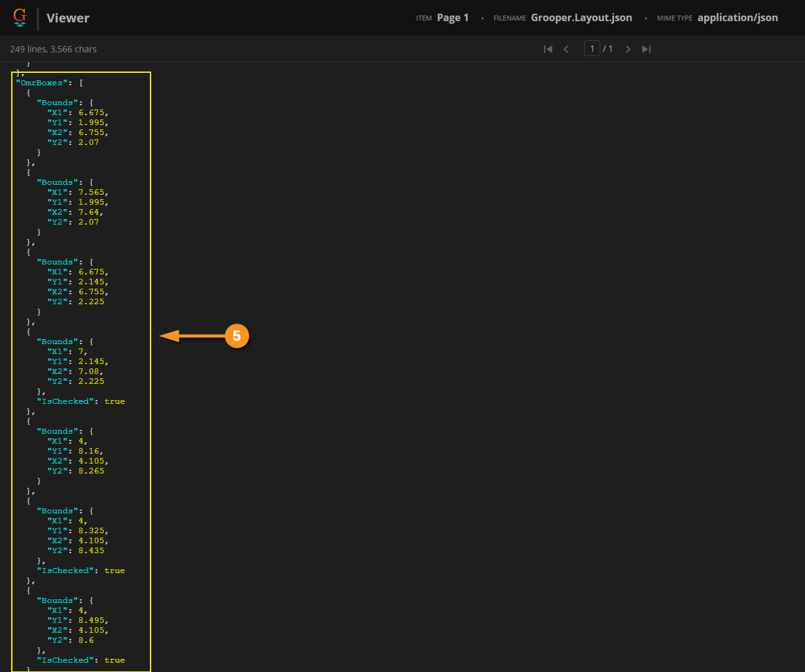Click the orange number 5 callout badge
This screenshot has height=672, width=805.
pos(236,336)
